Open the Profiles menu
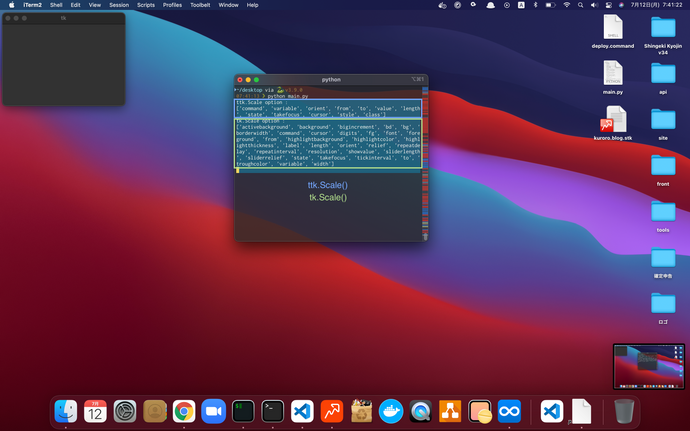690x431 pixels. click(x=172, y=5)
